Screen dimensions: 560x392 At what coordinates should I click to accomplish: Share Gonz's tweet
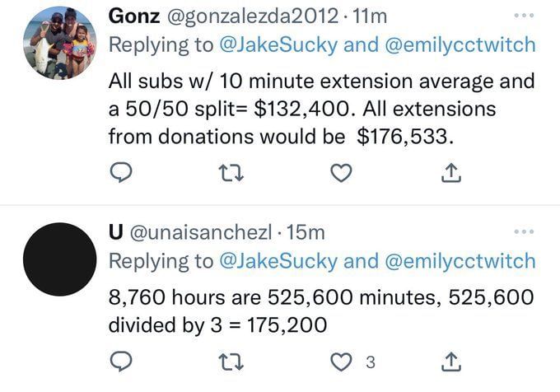click(453, 171)
